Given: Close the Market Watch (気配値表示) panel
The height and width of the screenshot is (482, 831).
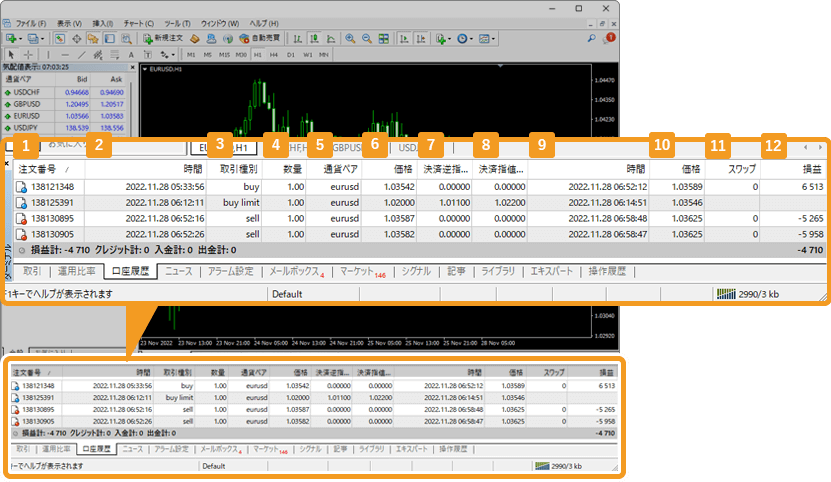Looking at the screenshot, I should [x=132, y=67].
